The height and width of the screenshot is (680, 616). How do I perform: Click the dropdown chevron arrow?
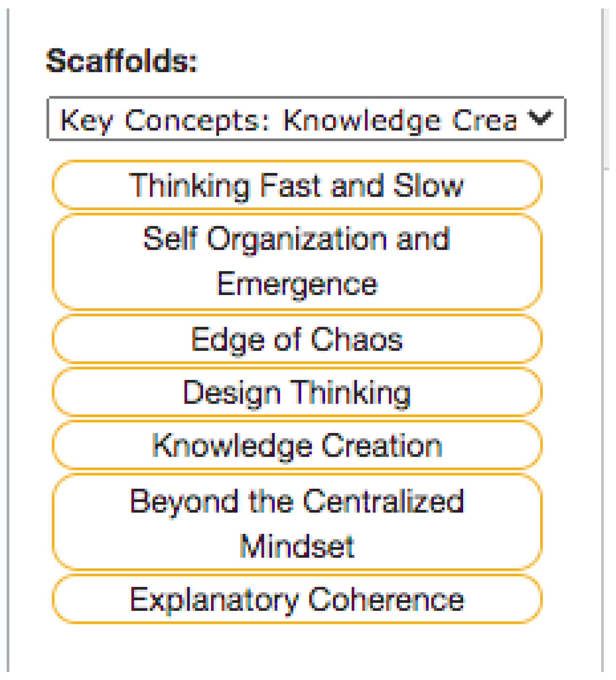pos(540,118)
